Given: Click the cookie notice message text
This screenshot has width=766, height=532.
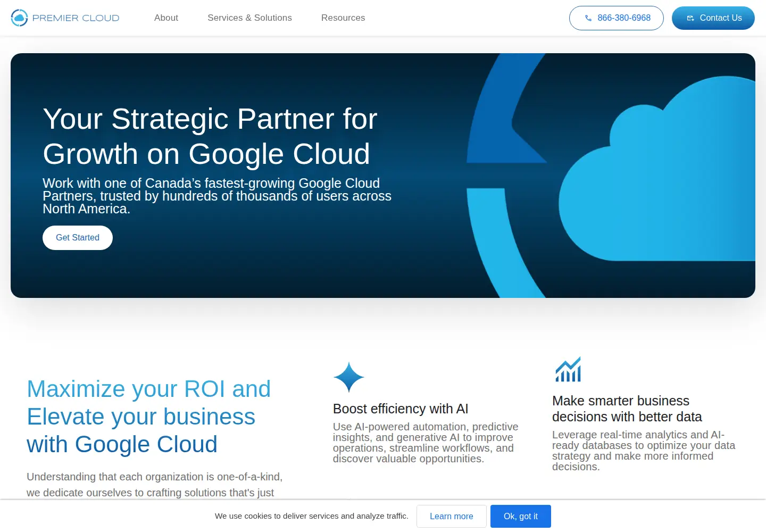Looking at the screenshot, I should (x=312, y=516).
